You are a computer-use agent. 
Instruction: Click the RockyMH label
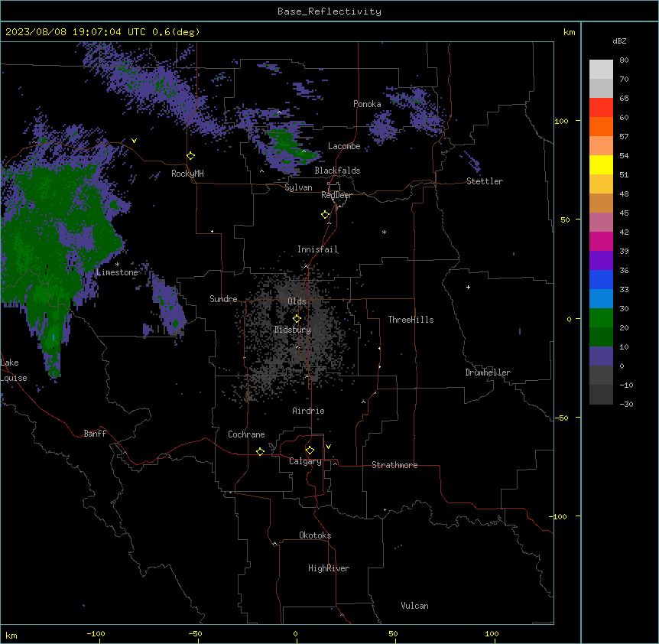tap(187, 174)
